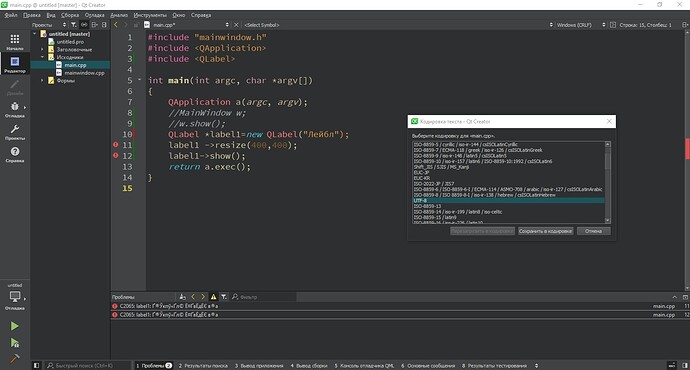
Task: Open the Welcome (Начало) mode
Action: 15,42
